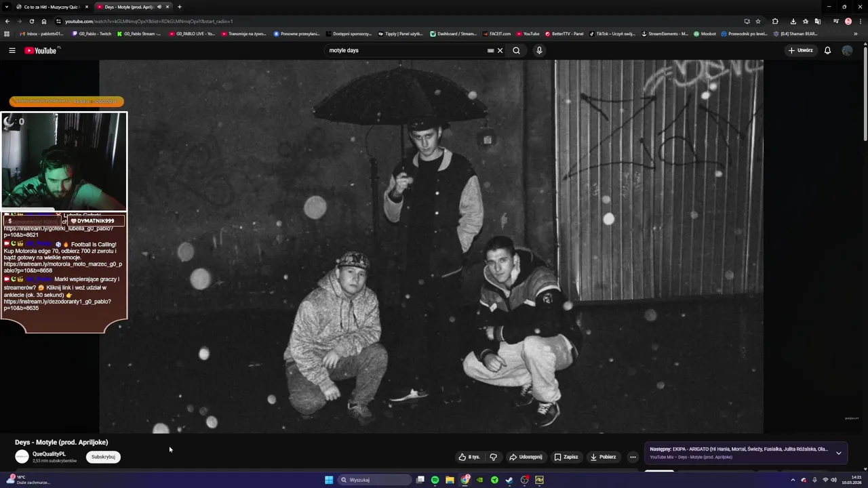The image size is (868, 488).
Task: Click the Pobierz download button
Action: pos(603,457)
